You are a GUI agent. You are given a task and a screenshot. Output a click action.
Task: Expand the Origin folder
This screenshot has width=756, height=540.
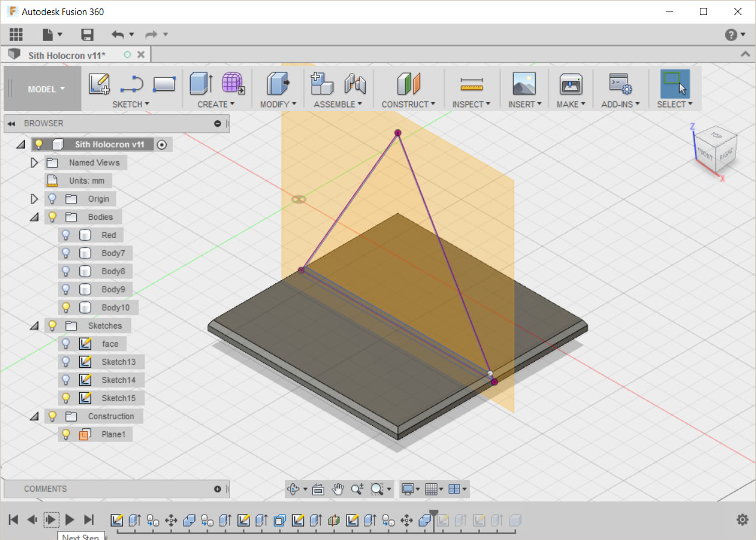[34, 199]
